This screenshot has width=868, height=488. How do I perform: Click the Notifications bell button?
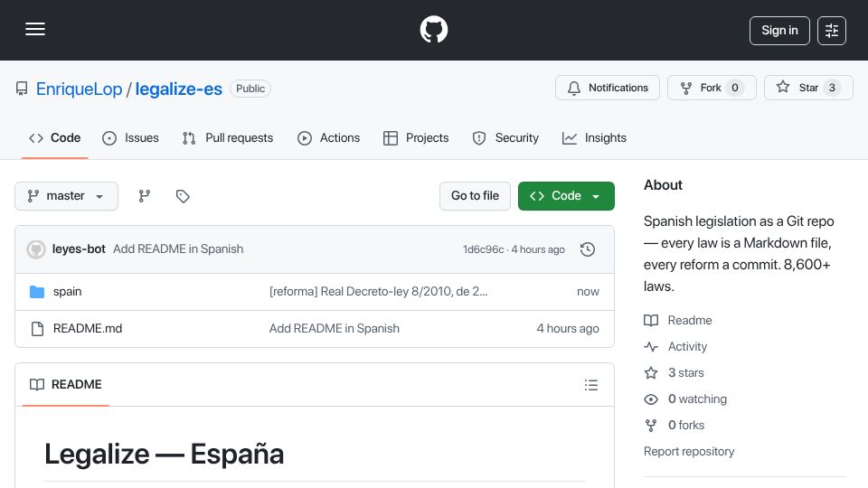click(608, 88)
